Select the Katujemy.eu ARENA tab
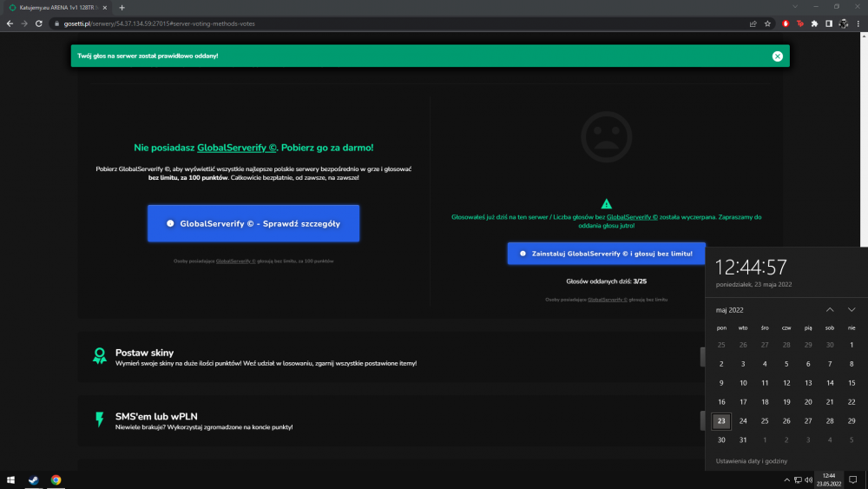The height and width of the screenshot is (489, 868). (58, 8)
